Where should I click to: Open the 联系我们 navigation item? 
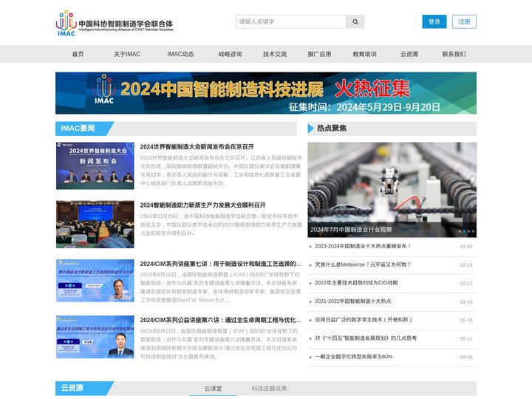(x=454, y=54)
